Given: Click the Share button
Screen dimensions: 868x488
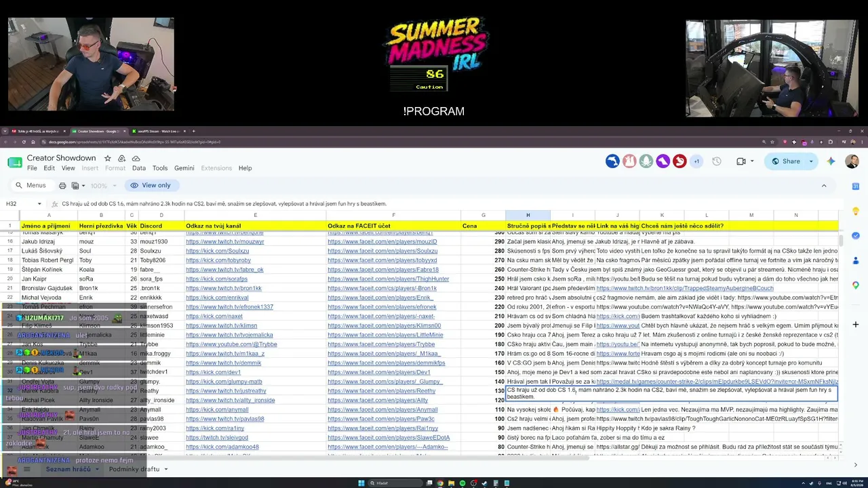Looking at the screenshot, I should 785,161.
